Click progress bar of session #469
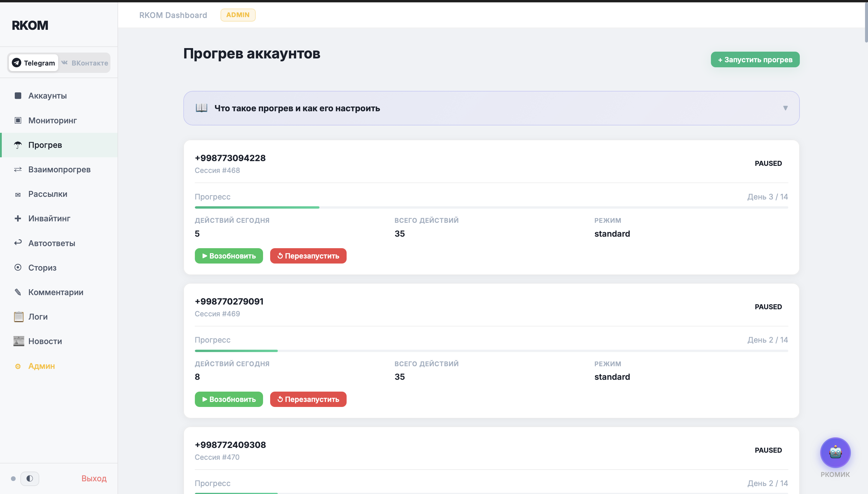868x494 pixels. click(491, 351)
